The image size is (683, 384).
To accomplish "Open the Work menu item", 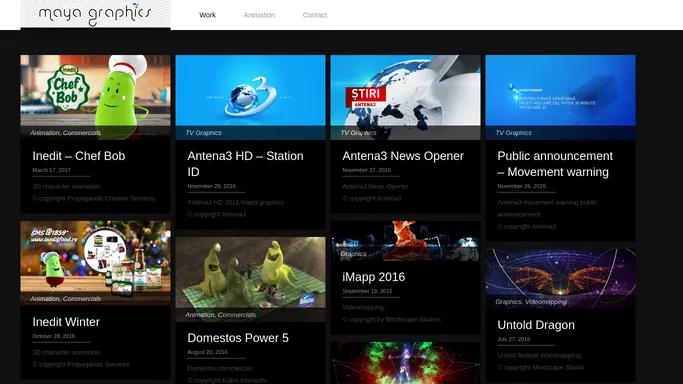I will pyautogui.click(x=207, y=15).
